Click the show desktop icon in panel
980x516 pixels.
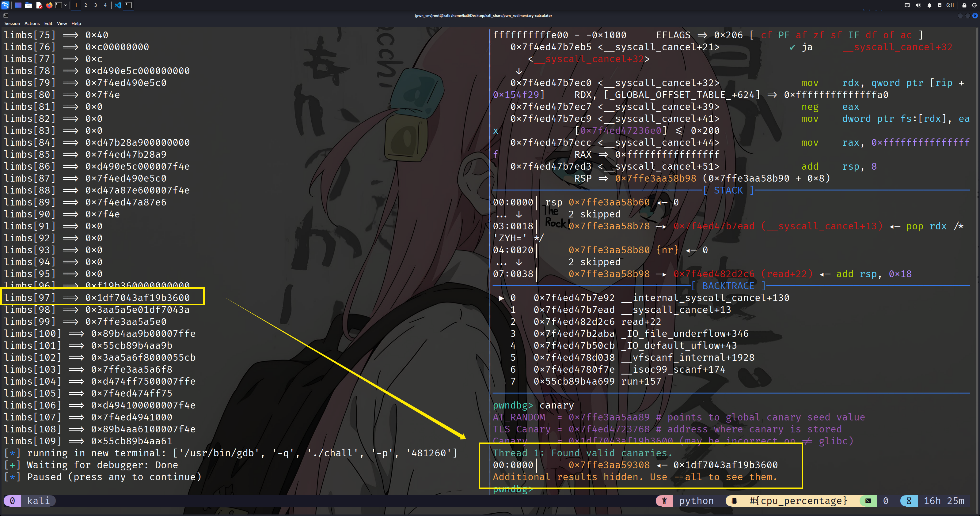click(18, 5)
